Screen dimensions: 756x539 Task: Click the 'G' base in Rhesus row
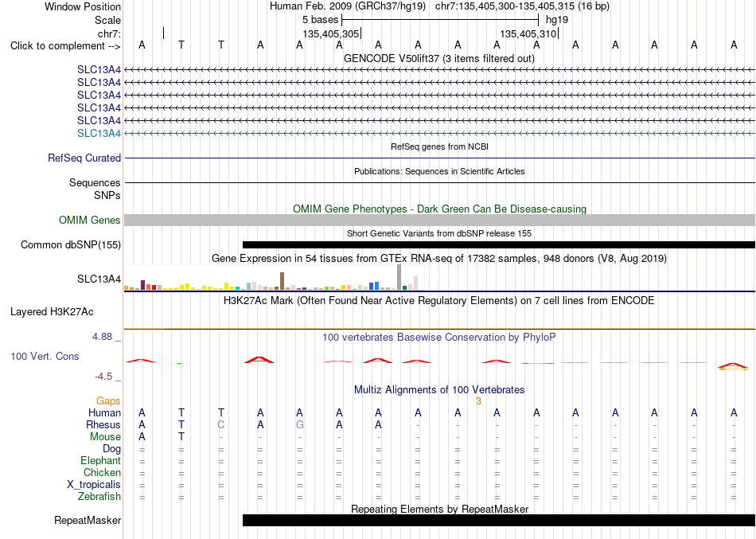tap(299, 424)
